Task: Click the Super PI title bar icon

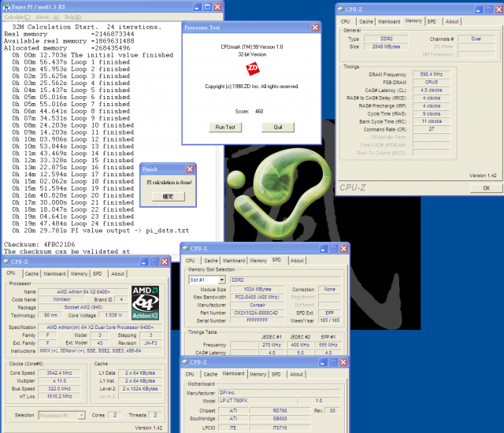Action: (x=6, y=6)
